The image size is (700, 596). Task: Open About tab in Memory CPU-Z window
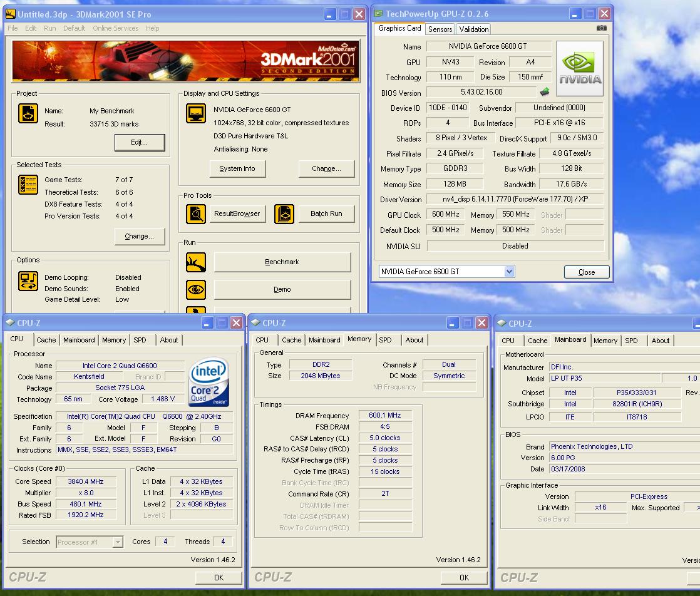point(414,340)
